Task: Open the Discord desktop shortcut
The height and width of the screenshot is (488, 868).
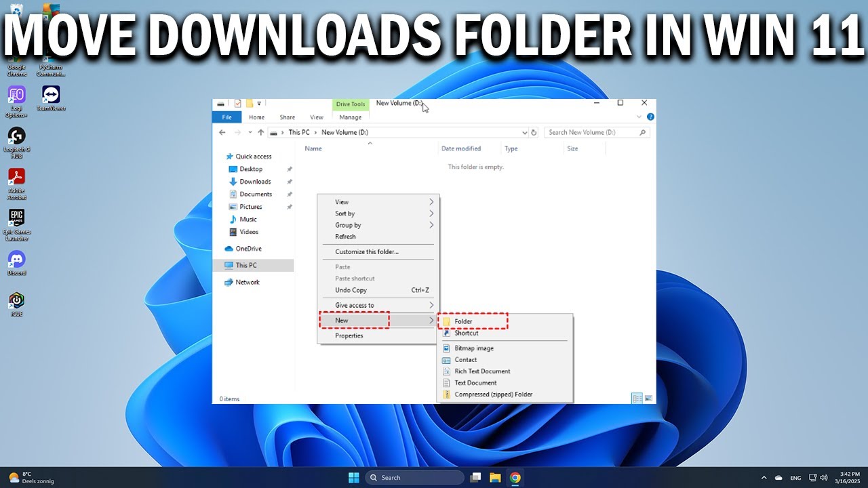Action: tap(16, 263)
